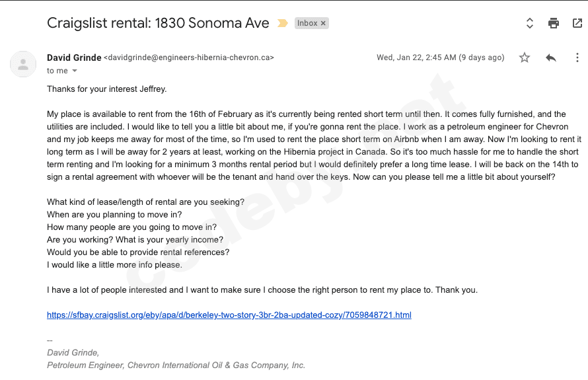The height and width of the screenshot is (380, 588).
Task: Star this email from David Grinde
Action: coord(525,58)
